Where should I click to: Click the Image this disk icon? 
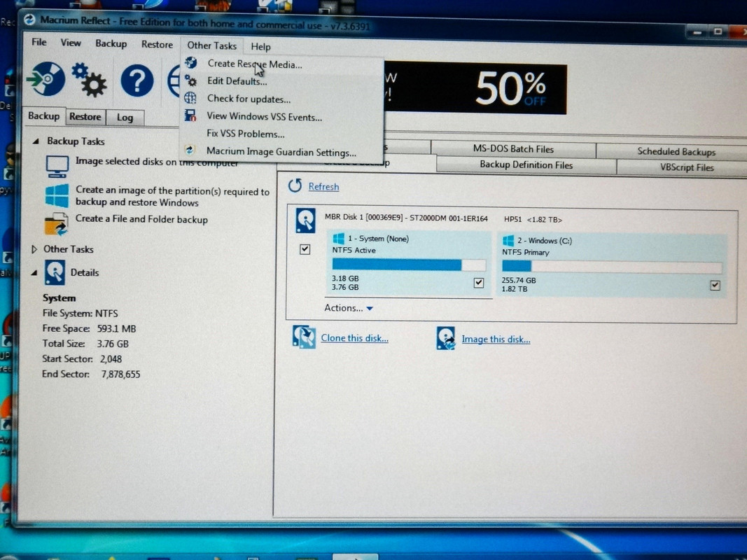tap(445, 338)
